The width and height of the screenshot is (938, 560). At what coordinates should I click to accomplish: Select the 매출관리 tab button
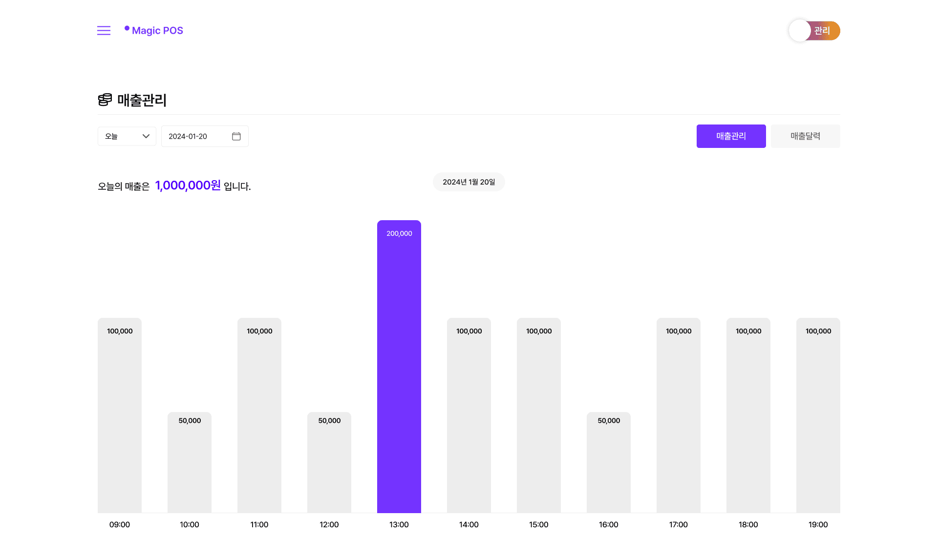731,136
